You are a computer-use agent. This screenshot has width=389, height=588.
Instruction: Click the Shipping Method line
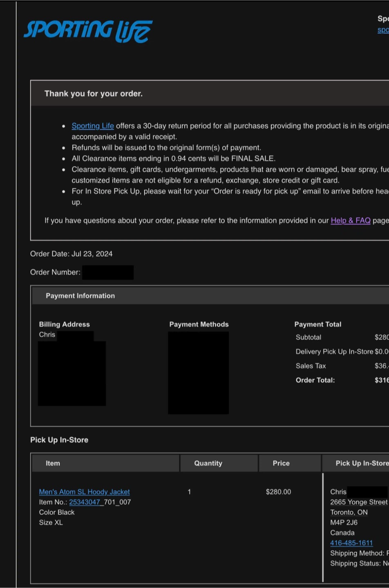(x=359, y=553)
